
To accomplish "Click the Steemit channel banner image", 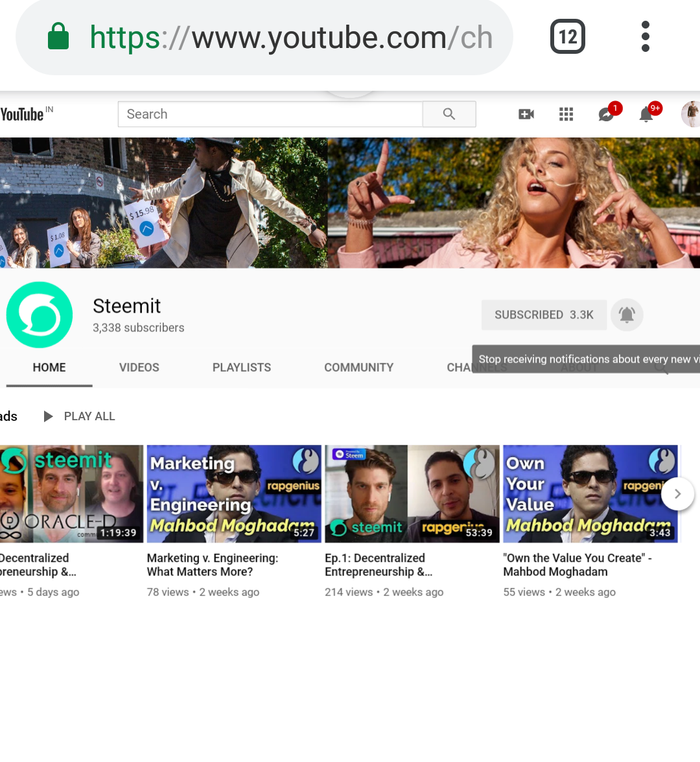I will pyautogui.click(x=350, y=202).
